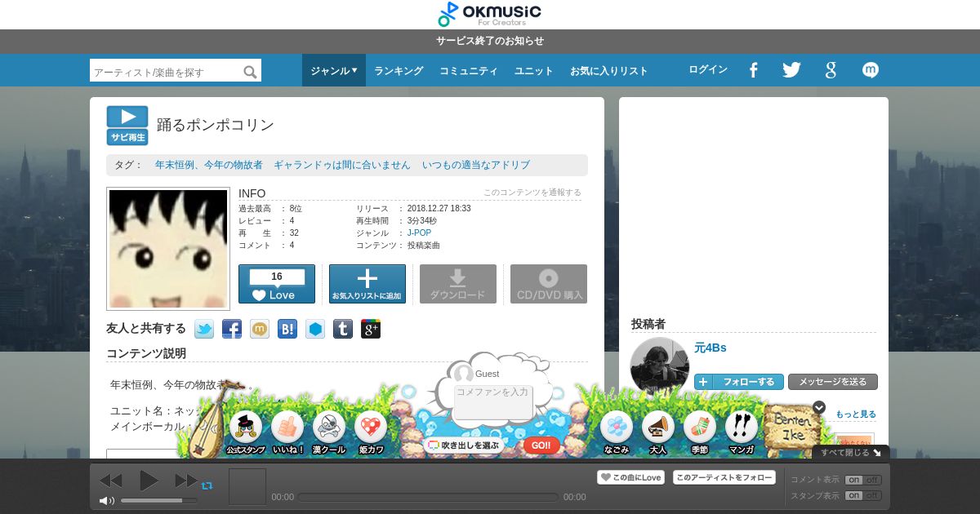Select the 漢クール stamp category
Viewport: 980px width, 514px height.
click(329, 432)
